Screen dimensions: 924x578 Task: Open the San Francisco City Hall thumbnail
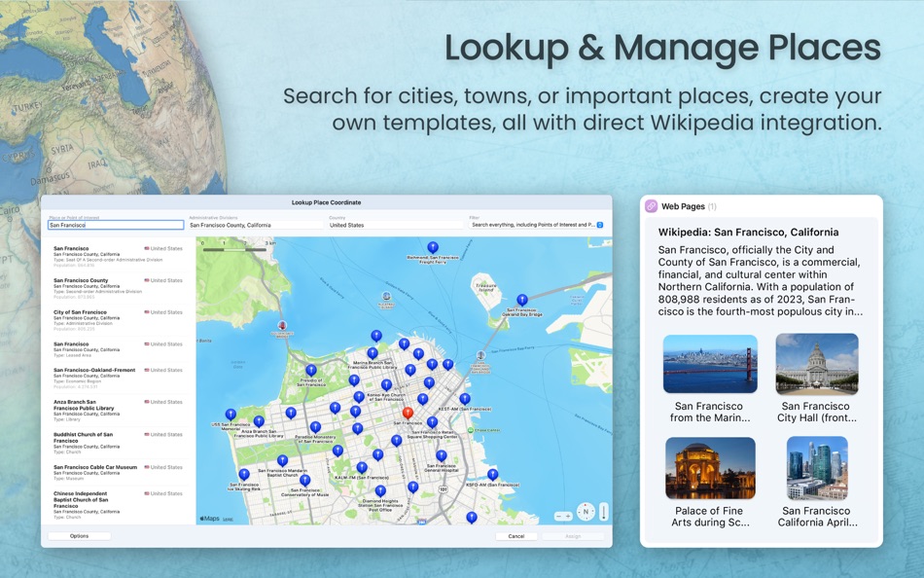click(x=817, y=363)
